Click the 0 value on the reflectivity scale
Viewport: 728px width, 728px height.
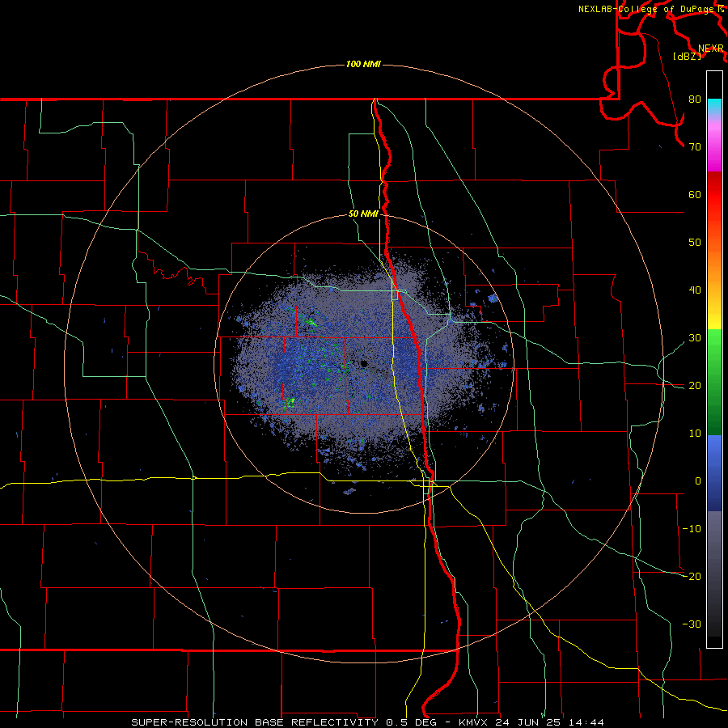click(698, 481)
